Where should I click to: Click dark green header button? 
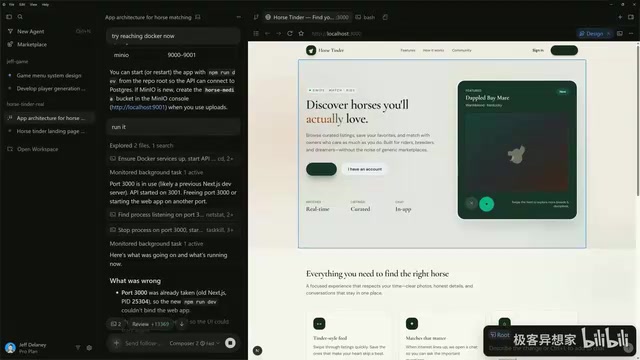pos(564,50)
